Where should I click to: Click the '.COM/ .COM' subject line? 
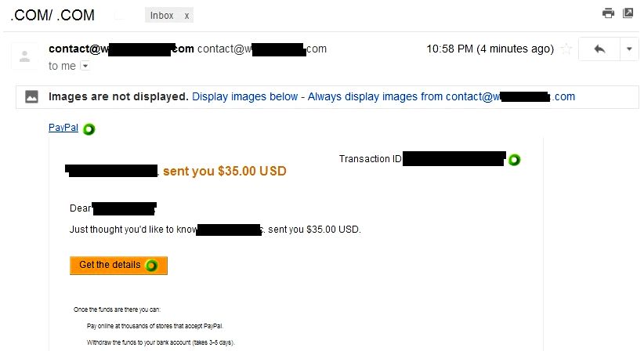[x=52, y=16]
